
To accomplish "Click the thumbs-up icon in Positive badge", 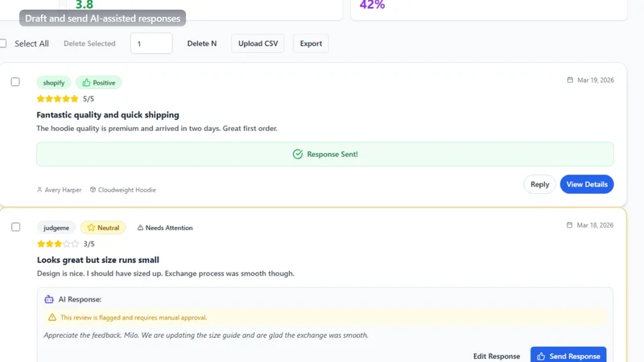I will point(86,83).
